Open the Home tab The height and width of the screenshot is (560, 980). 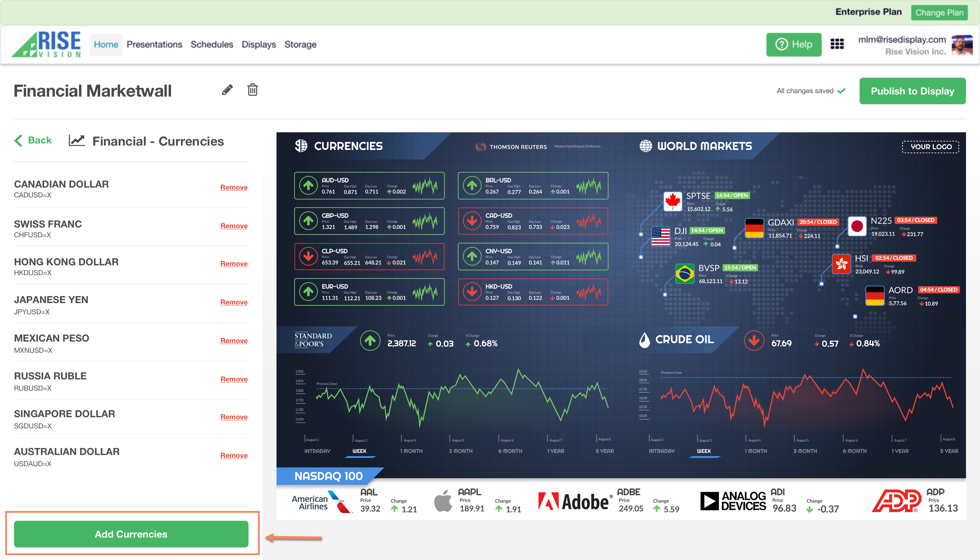pos(106,44)
